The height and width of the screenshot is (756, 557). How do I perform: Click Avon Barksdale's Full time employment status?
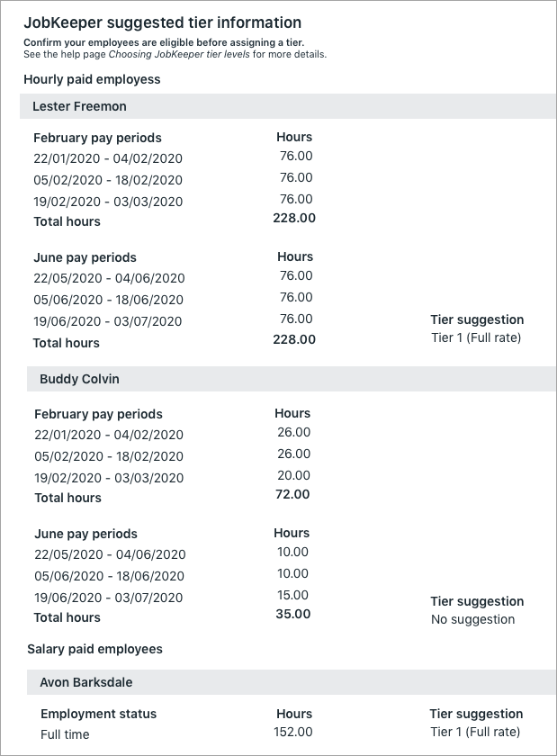(65, 734)
